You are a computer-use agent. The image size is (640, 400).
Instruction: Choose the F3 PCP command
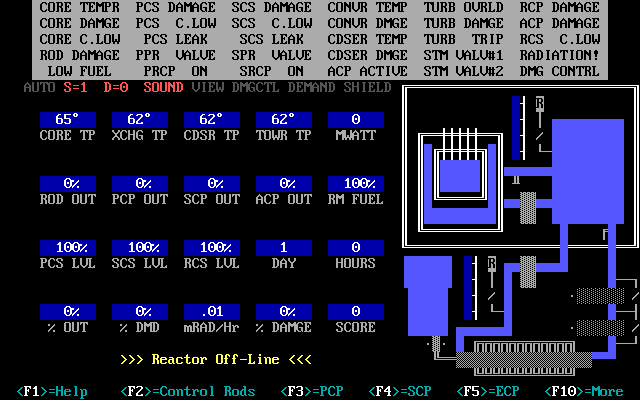pos(312,391)
